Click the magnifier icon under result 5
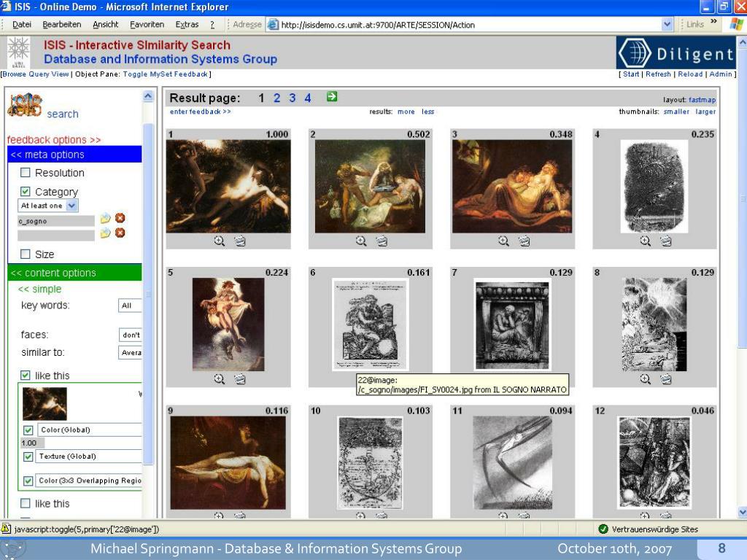The image size is (747, 560). 219,379
